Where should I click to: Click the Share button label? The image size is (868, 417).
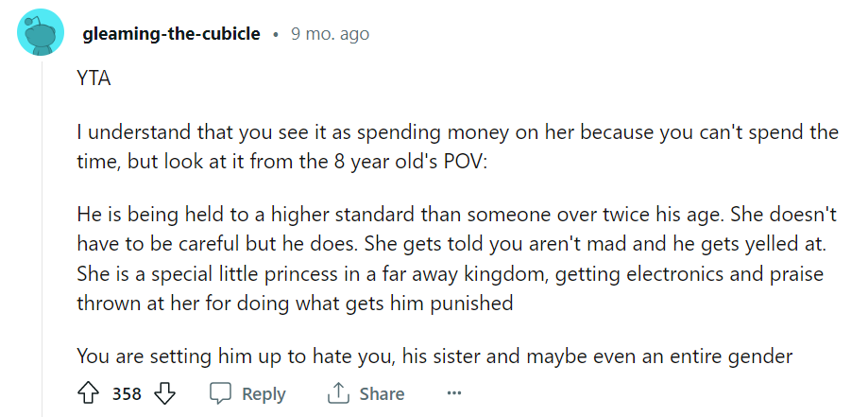click(382, 394)
